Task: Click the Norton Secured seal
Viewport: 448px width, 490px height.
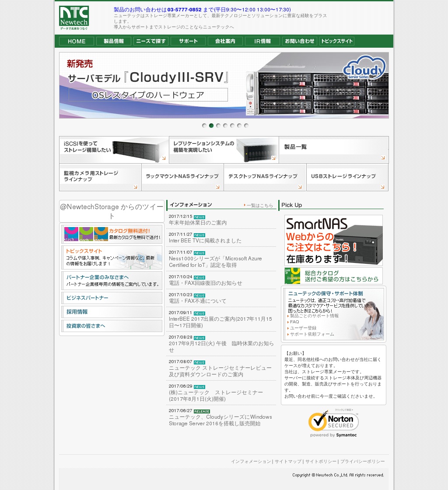Action: pos(333,423)
